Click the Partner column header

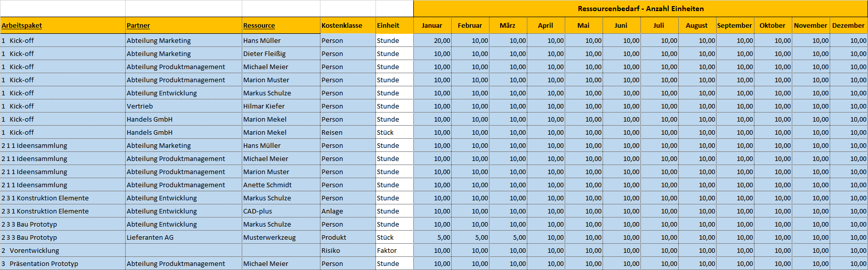[x=184, y=25]
